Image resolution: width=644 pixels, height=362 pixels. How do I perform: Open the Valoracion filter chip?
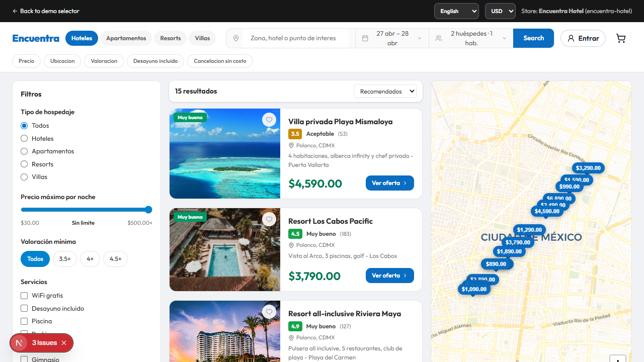(x=104, y=61)
